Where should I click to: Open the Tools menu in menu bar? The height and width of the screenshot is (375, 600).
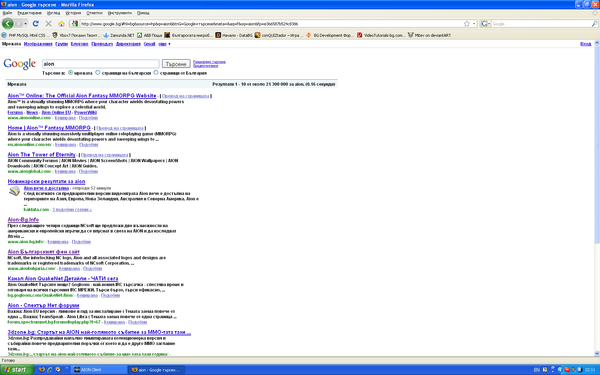coord(119,13)
